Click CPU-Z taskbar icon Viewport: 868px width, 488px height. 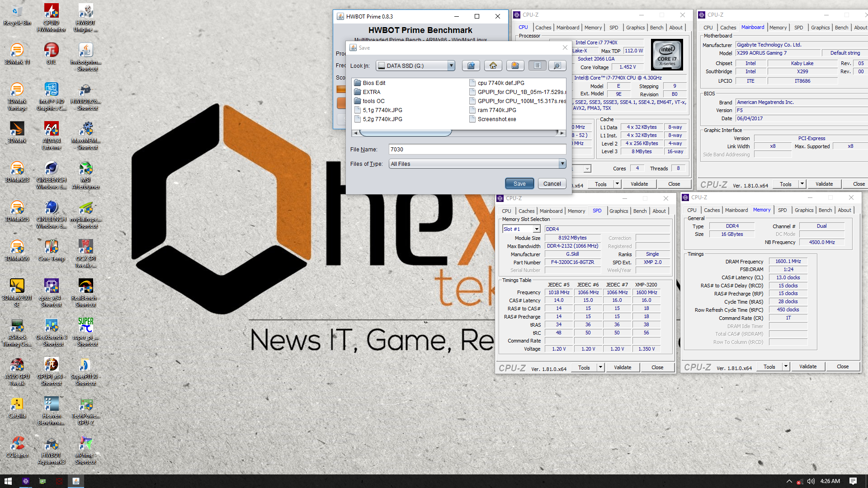tap(26, 481)
